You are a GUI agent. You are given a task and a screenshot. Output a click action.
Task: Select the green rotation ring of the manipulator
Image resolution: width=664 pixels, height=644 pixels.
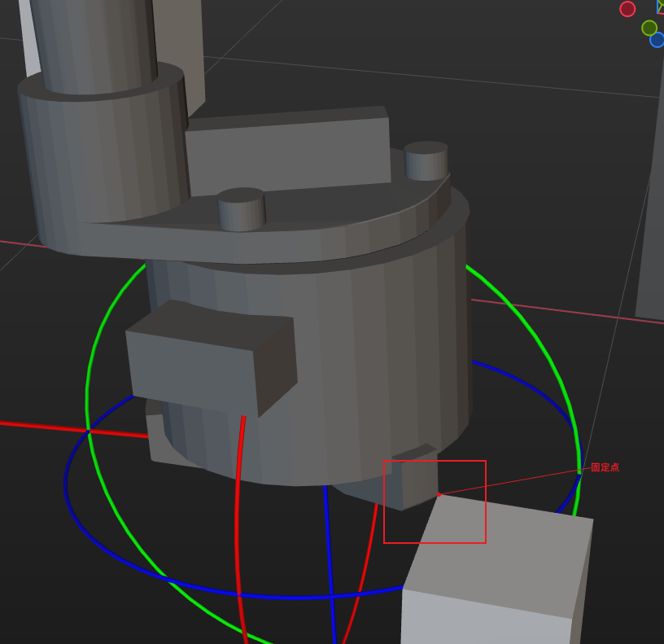pos(90,366)
